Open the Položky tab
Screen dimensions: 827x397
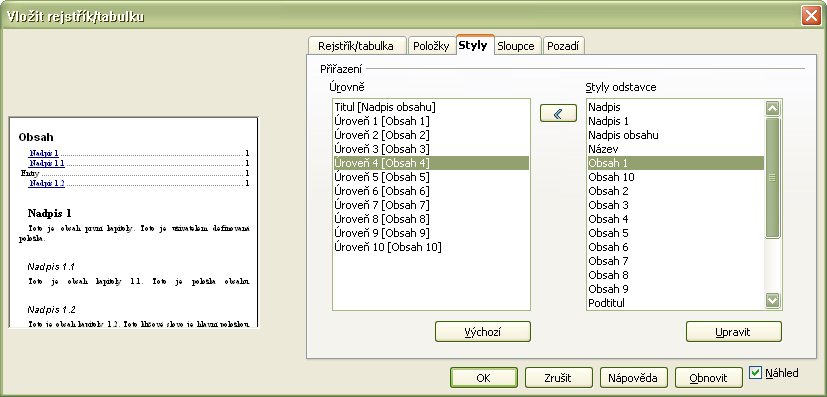point(431,46)
